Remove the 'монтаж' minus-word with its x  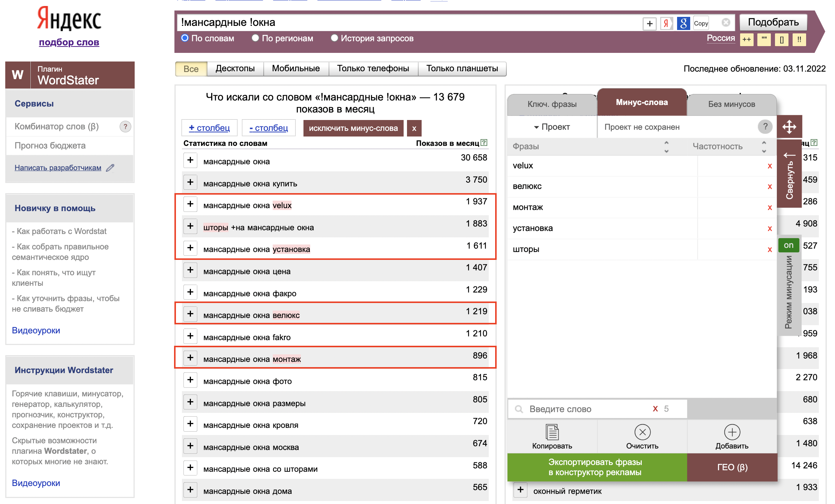(x=770, y=207)
